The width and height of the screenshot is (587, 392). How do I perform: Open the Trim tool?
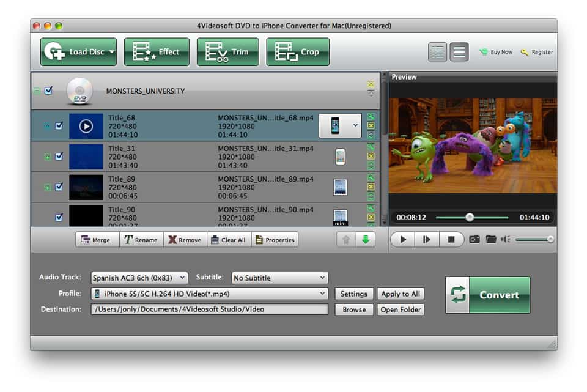click(227, 51)
